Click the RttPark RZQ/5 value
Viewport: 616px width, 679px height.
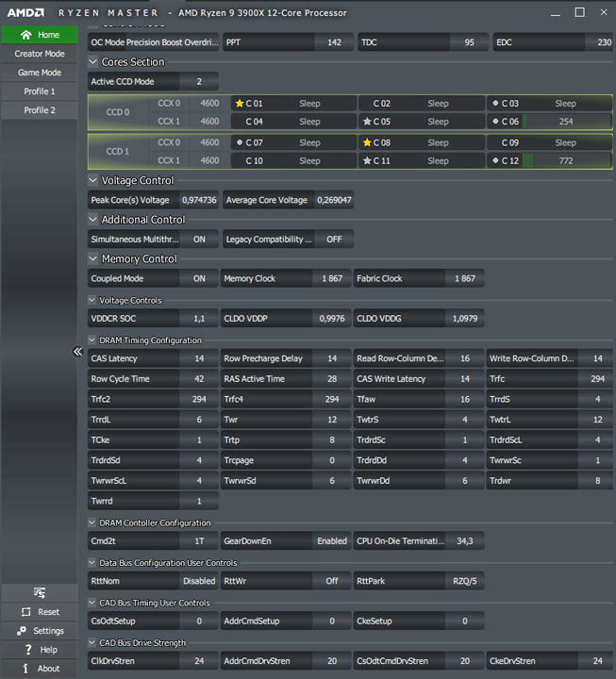(x=465, y=581)
